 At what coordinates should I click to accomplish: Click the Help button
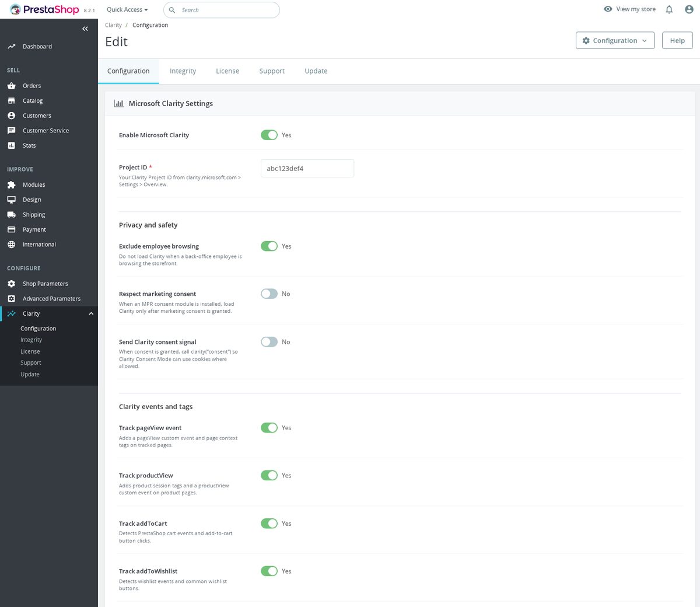677,40
